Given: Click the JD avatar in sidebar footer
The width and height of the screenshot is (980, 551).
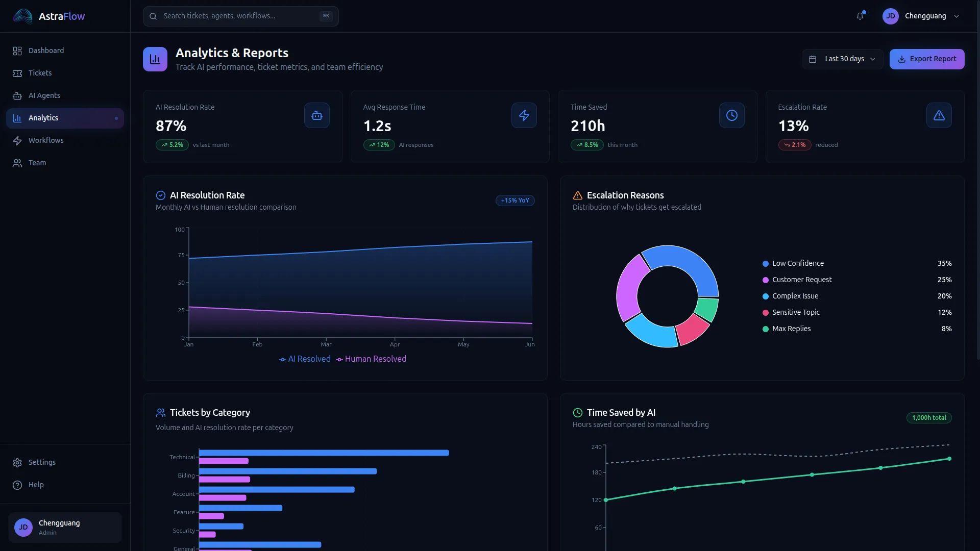Looking at the screenshot, I should coord(23,528).
